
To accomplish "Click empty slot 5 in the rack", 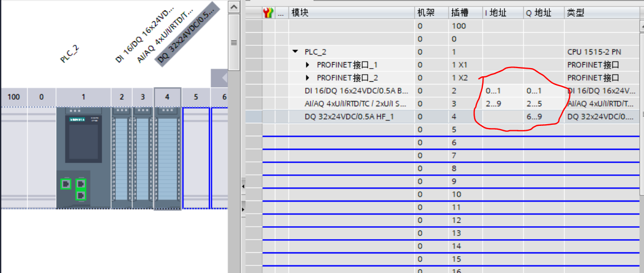I will pyautogui.click(x=196, y=158).
